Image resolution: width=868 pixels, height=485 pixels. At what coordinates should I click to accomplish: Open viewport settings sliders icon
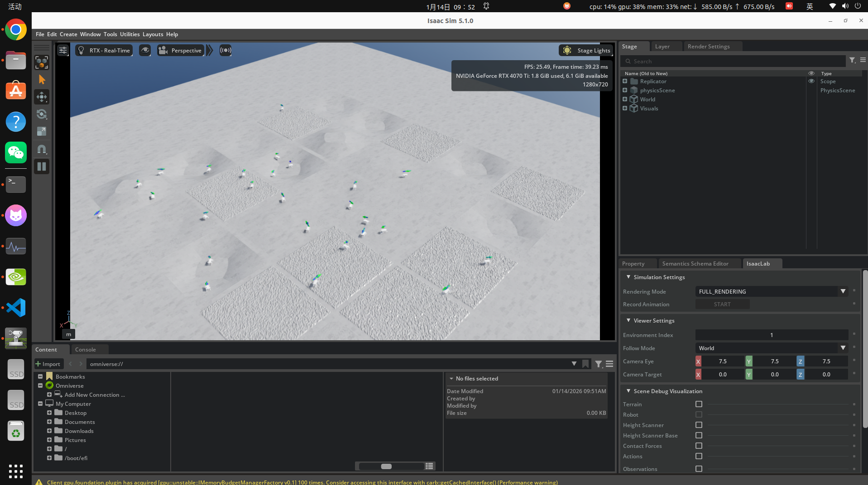point(63,50)
